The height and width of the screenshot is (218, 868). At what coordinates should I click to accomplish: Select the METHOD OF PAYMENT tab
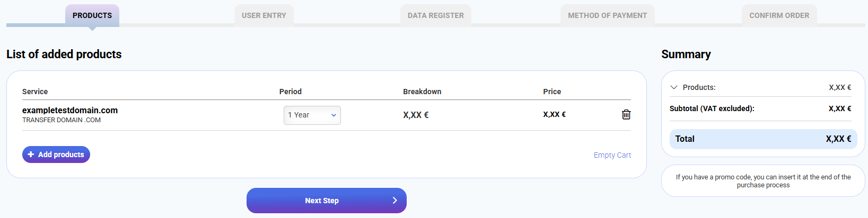[608, 15]
